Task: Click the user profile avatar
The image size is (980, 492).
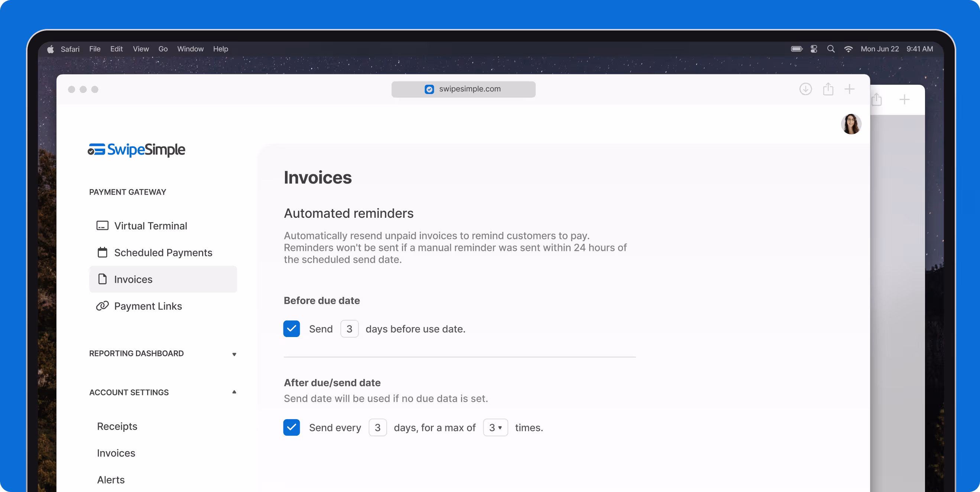Action: pyautogui.click(x=851, y=124)
